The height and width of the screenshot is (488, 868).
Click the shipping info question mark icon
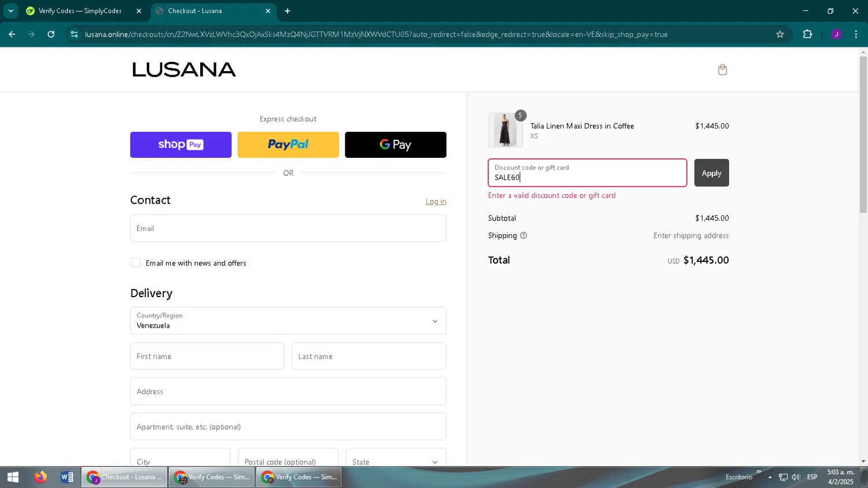(x=524, y=235)
